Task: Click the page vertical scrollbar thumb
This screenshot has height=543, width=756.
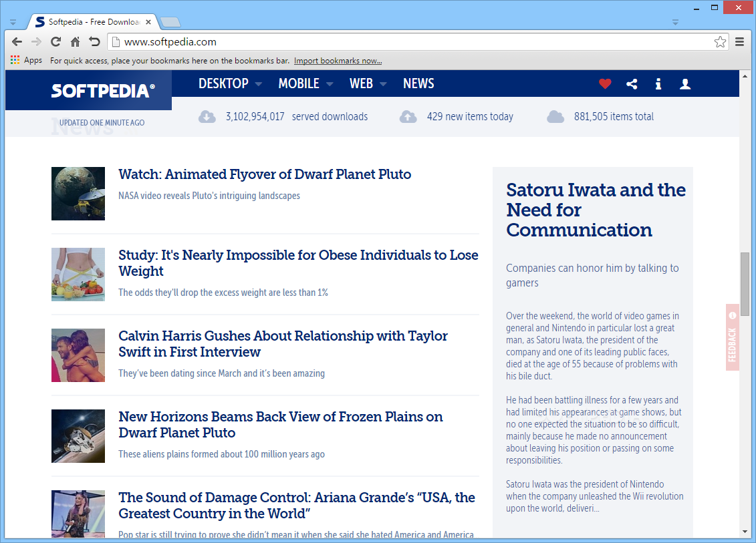Action: pos(745,283)
